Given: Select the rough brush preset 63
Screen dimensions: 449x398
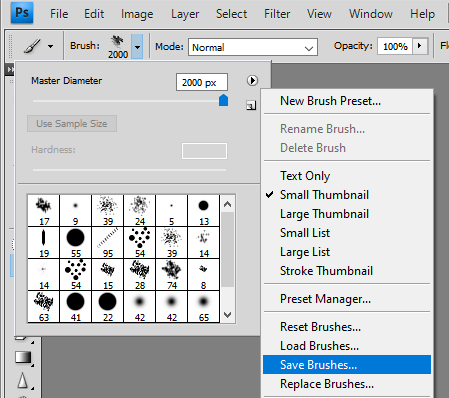Looking at the screenshot, I should (44, 307).
